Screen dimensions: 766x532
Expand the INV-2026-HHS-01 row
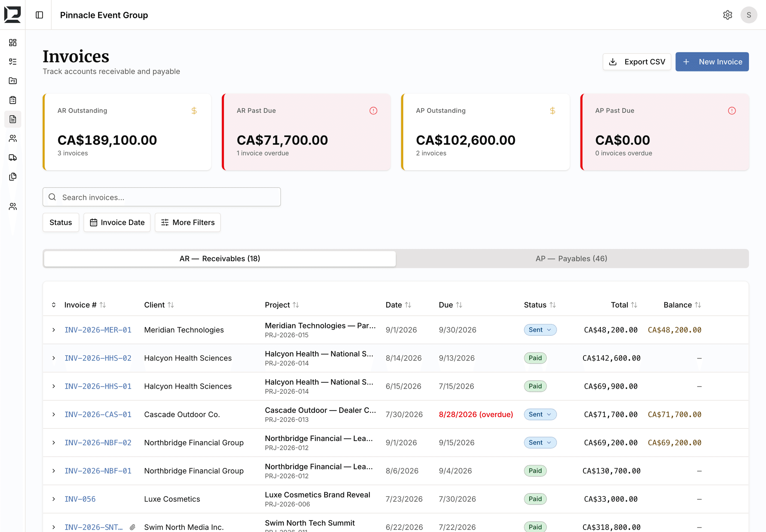pyautogui.click(x=54, y=386)
